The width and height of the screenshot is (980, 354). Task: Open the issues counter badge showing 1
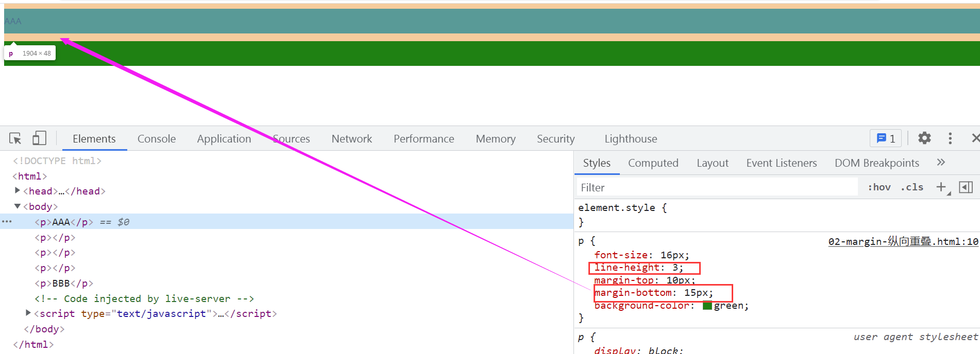(x=886, y=138)
